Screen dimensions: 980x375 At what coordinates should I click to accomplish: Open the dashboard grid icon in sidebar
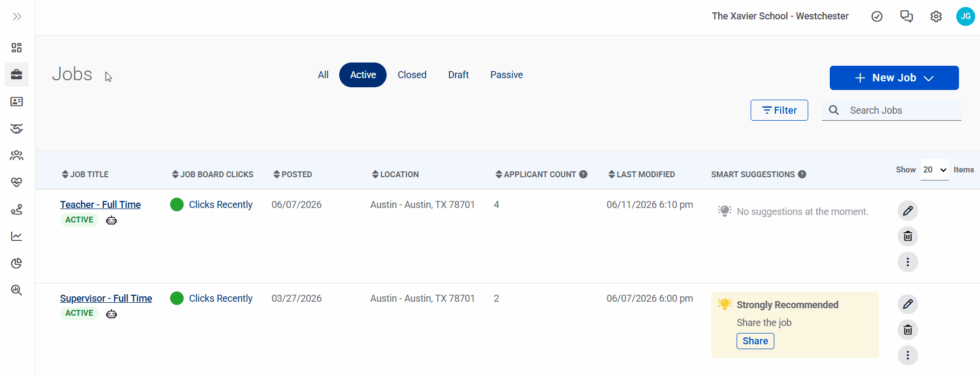(x=17, y=48)
